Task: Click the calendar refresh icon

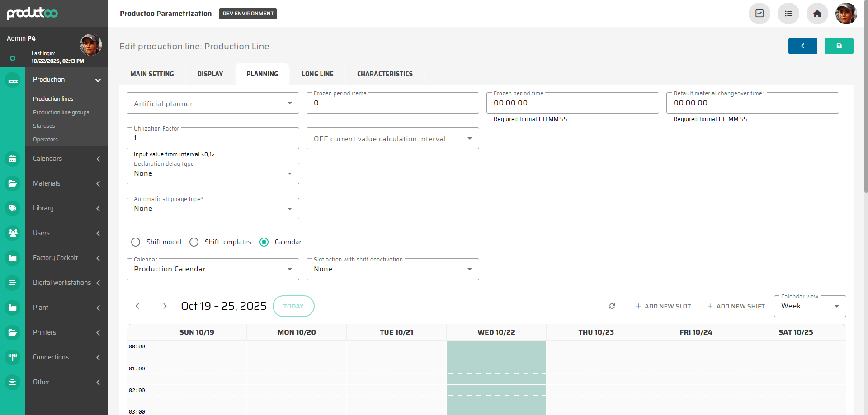Action: pos(612,306)
